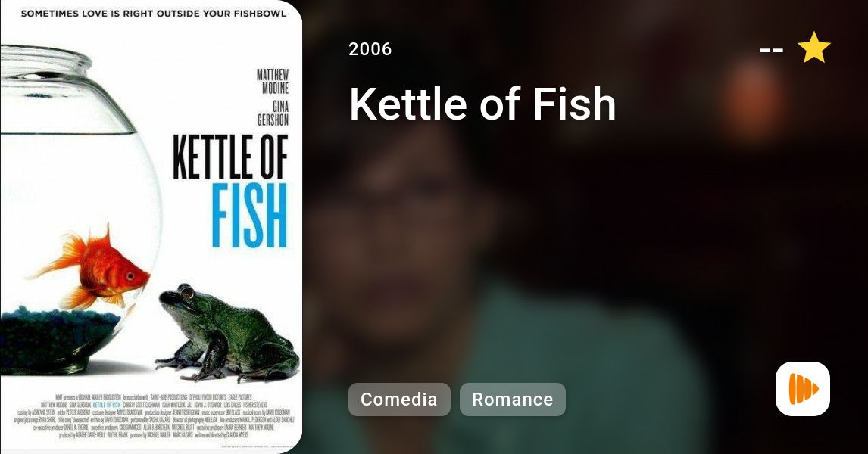
Task: Click the fishbowl tagline atop the poster
Action: [x=154, y=14]
